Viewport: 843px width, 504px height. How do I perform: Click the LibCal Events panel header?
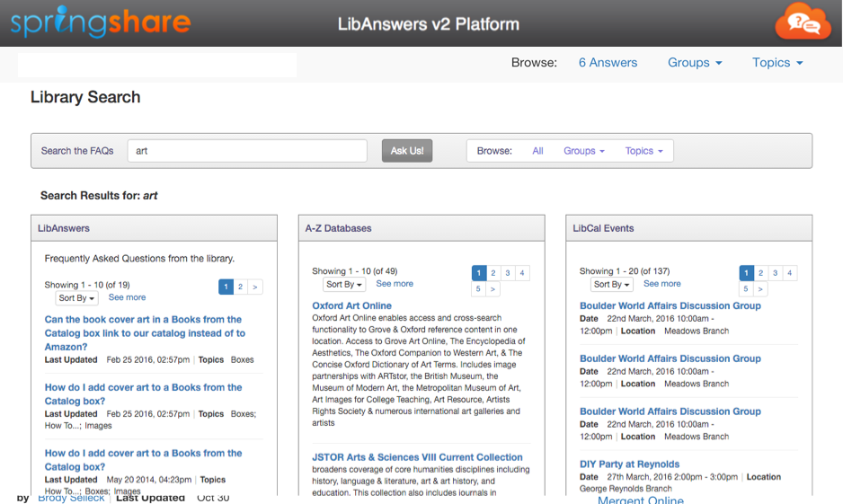(688, 228)
